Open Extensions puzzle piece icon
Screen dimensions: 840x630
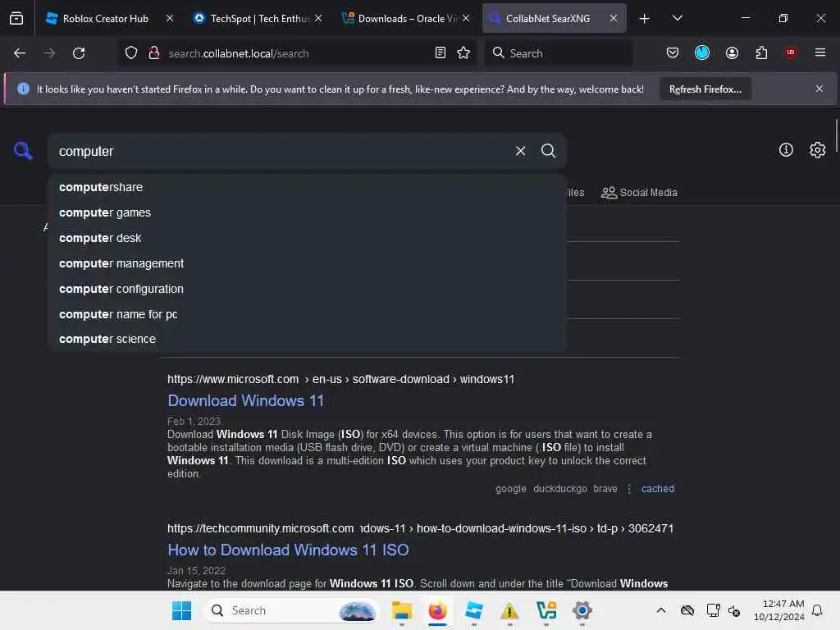tap(761, 52)
